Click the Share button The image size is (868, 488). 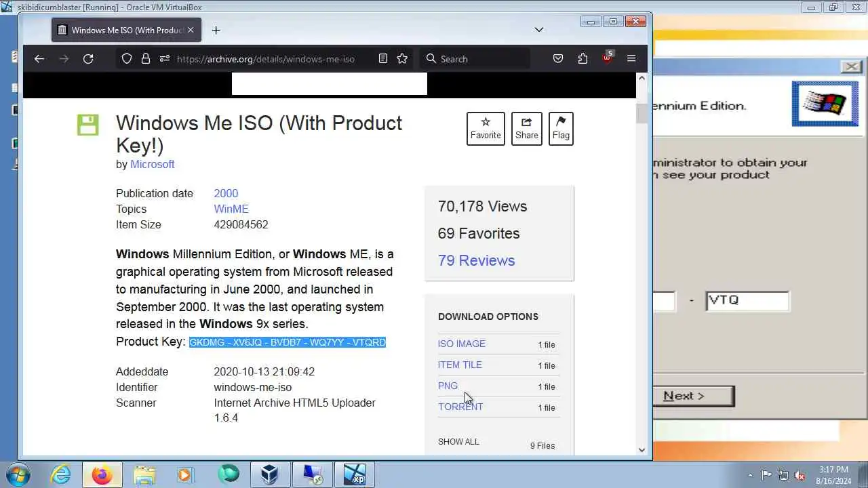pos(526,128)
